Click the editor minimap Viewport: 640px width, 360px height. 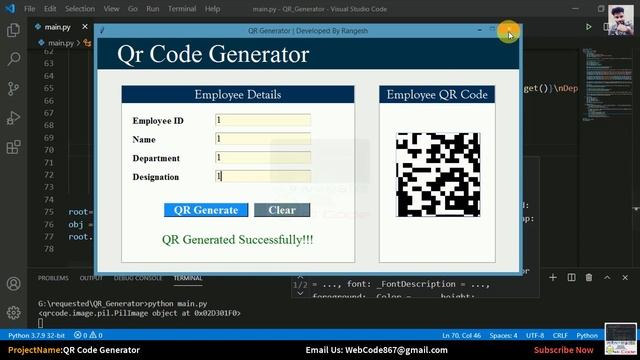pos(607,85)
